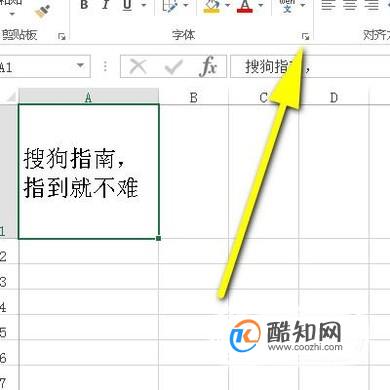The width and height of the screenshot is (390, 390).
Task: Apply the fill color bucket
Action: [x=211, y=6]
